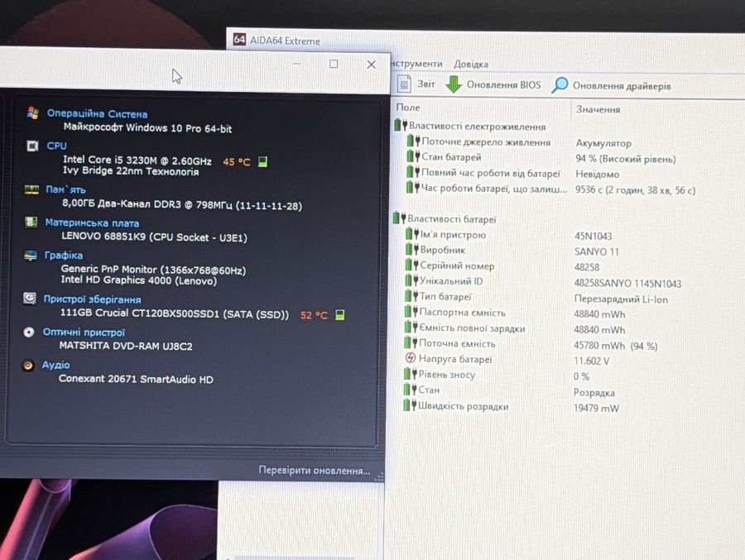Click the Оновлення драйверів magnifier icon
The height and width of the screenshot is (560, 745).
560,85
